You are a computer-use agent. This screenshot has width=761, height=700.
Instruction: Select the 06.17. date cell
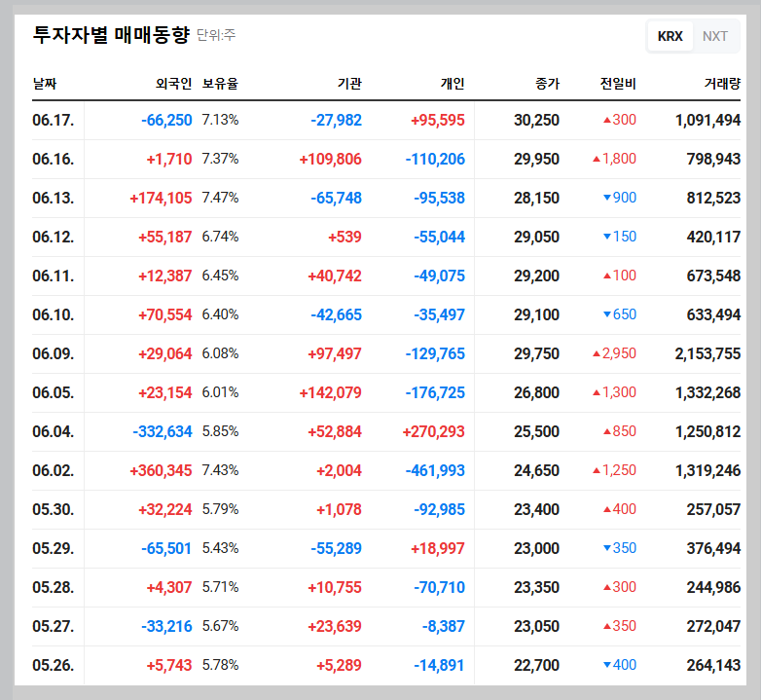[x=54, y=120]
